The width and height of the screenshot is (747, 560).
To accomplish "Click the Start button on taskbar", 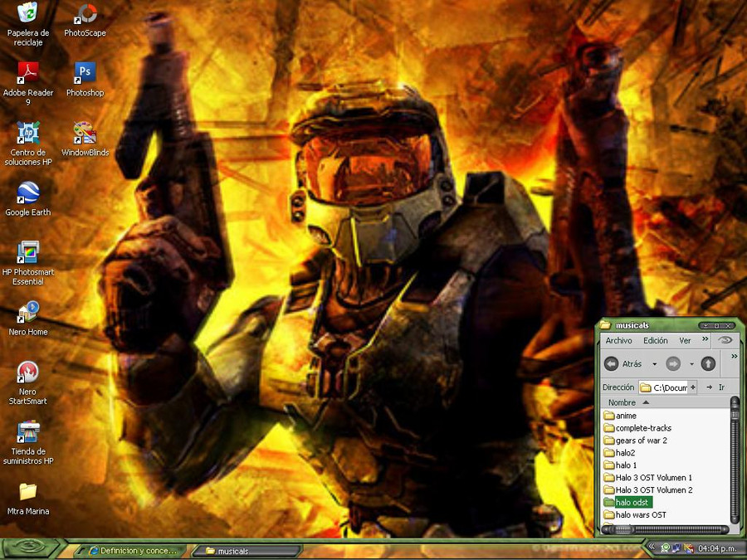I will (30, 548).
